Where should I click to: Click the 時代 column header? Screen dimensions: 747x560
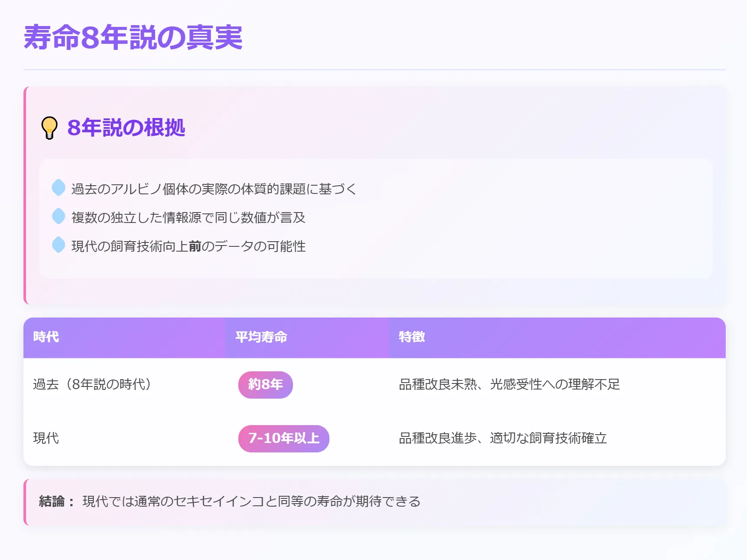coord(46,337)
